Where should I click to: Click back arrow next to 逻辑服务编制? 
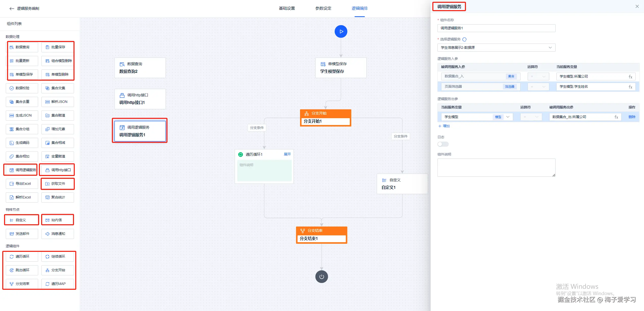(x=12, y=9)
